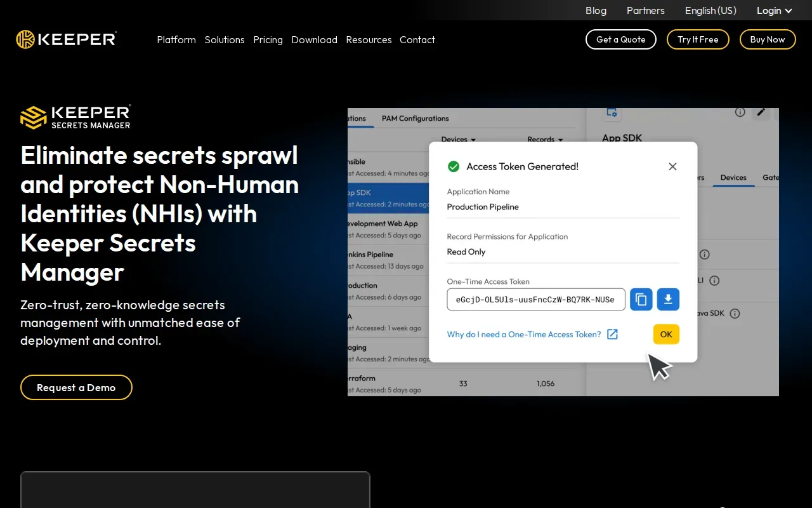The width and height of the screenshot is (812, 508).
Task: Expand the Devices column dropdown
Action: [x=458, y=140]
